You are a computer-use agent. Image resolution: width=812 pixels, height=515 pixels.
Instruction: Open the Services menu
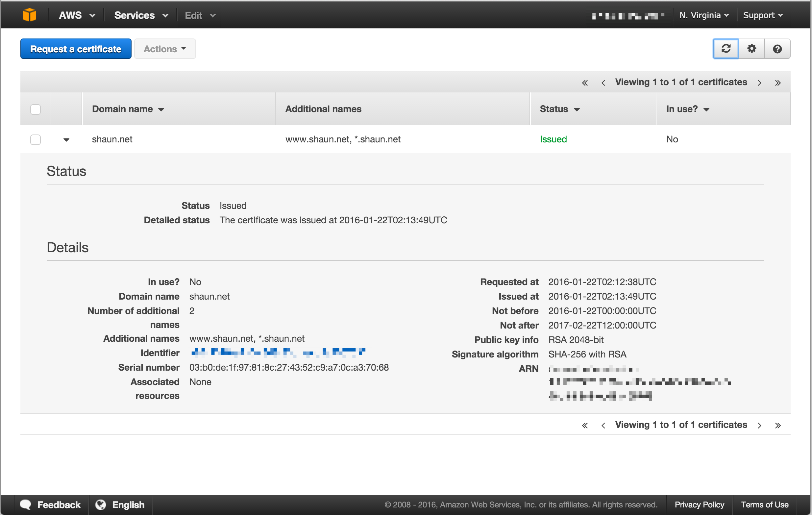141,15
